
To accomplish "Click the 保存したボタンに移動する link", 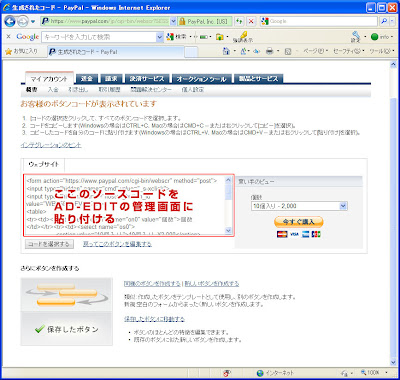I will point(154,319).
